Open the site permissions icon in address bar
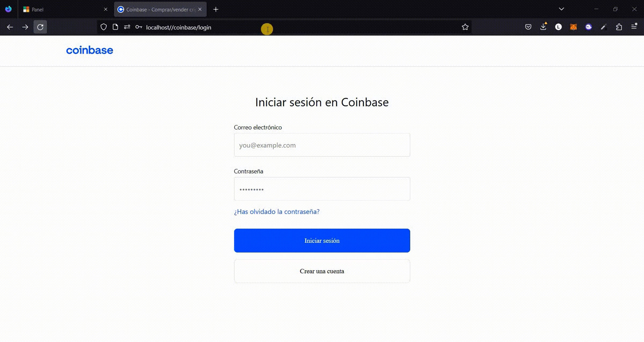Viewport: 644px width, 342px height. click(x=127, y=27)
